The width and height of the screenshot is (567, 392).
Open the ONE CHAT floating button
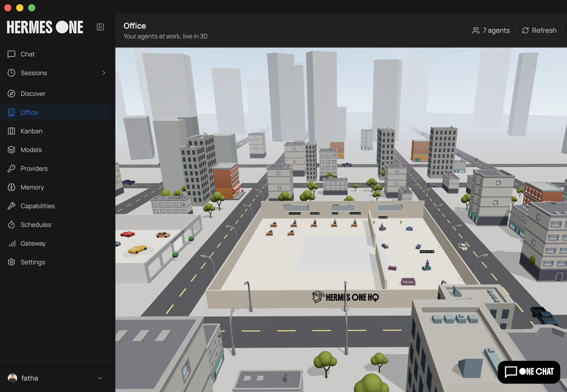[x=529, y=372]
